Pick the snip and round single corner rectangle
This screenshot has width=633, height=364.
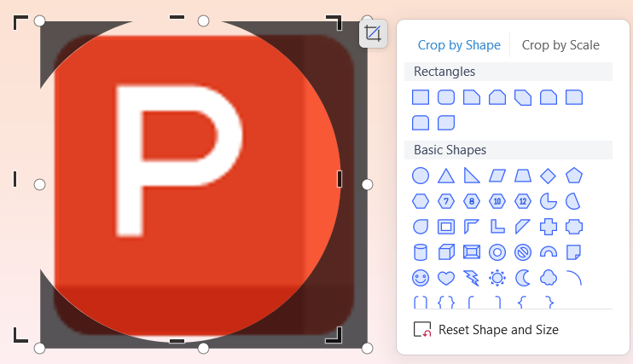(x=549, y=97)
